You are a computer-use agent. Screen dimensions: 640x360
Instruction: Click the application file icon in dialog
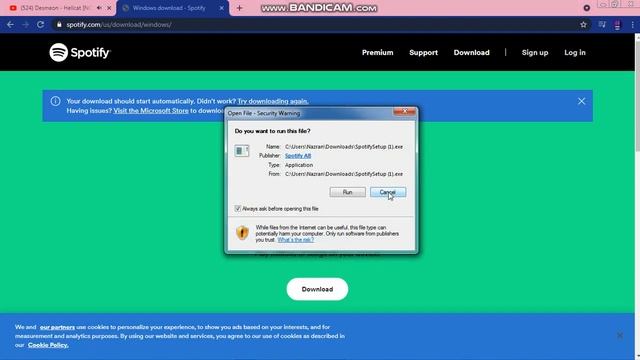pyautogui.click(x=242, y=151)
